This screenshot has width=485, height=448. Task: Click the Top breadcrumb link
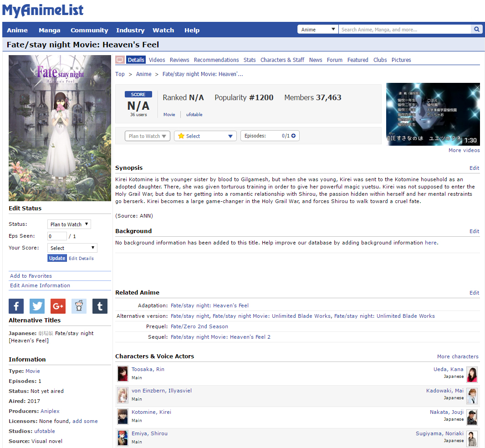point(120,74)
